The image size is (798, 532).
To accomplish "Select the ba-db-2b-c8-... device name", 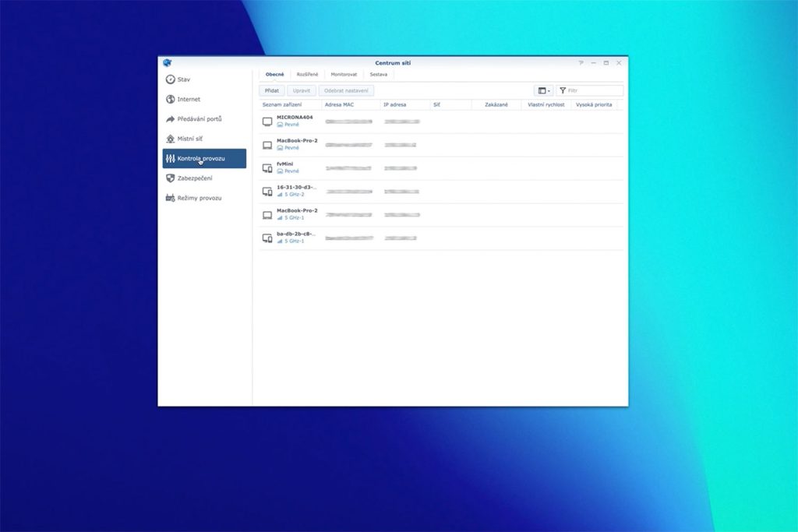I will click(296, 234).
